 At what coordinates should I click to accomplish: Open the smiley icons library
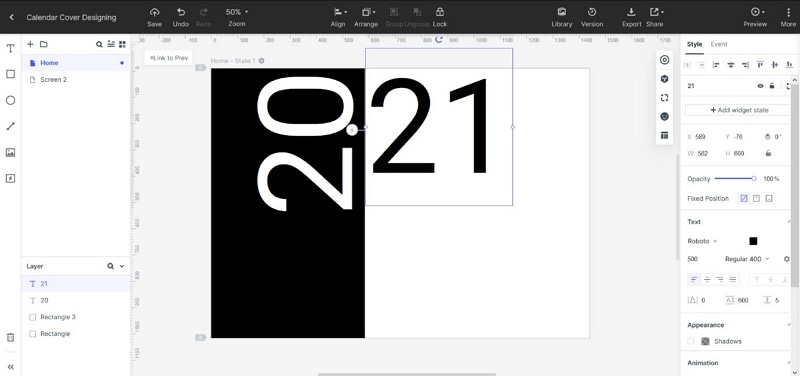(664, 116)
